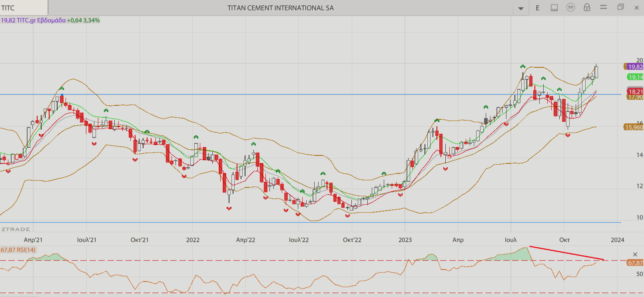
Task: Click the red 18,21 price tag
Action: pyautogui.click(x=635, y=92)
